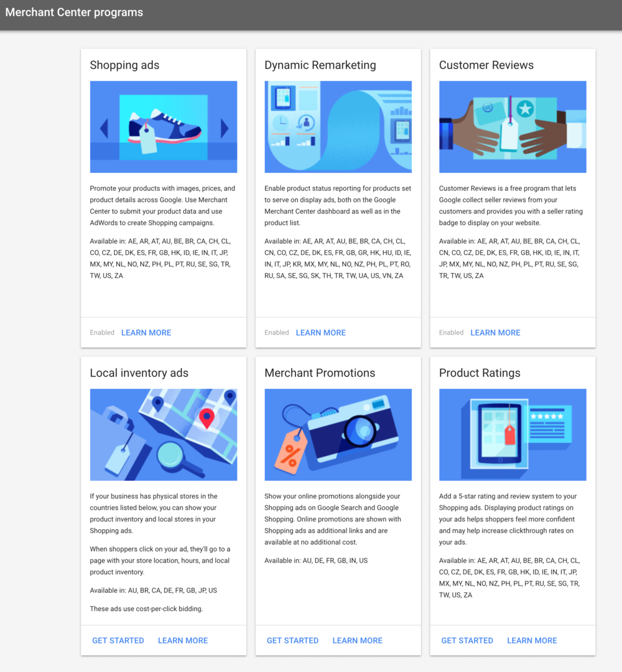Click Enabled status on Shopping ads card
The image size is (622, 672).
(x=102, y=332)
